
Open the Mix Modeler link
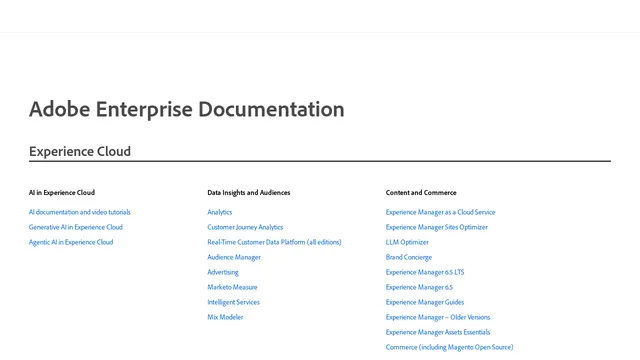225,317
